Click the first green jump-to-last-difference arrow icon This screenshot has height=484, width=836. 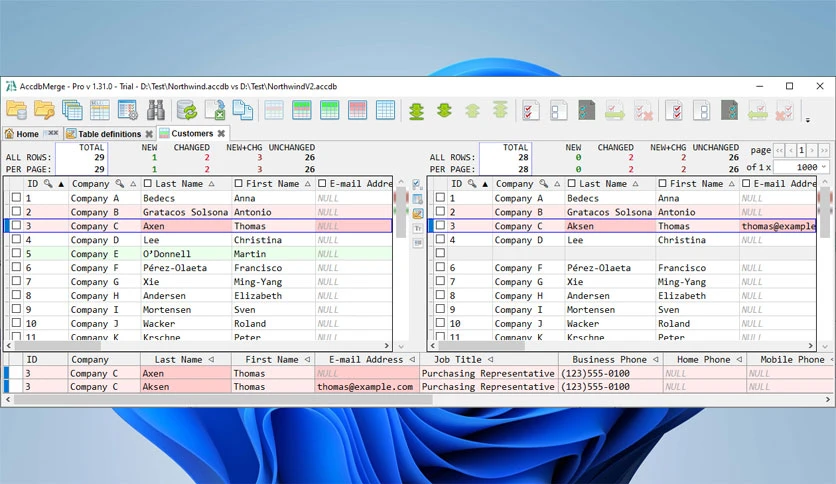coord(416,110)
